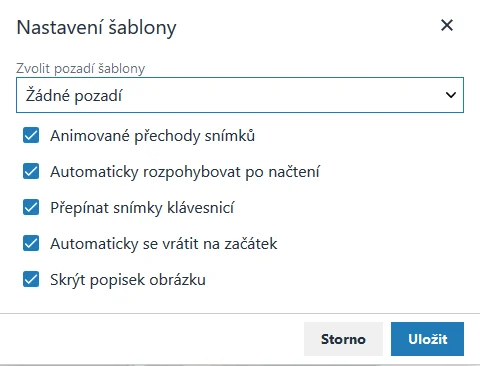Uncheck Animované přechody snímků checkbox

31,136
